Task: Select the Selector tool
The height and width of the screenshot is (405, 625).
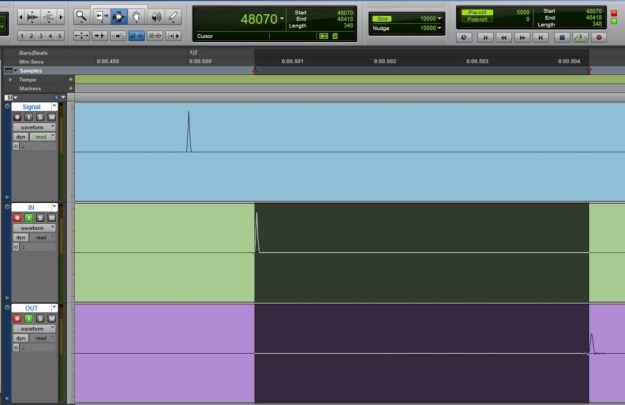Action: click(119, 16)
